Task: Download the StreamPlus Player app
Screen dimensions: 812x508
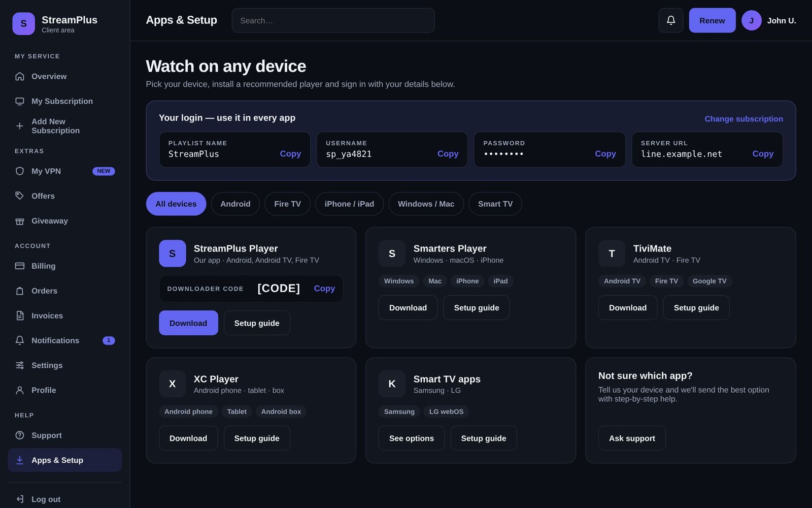Action: [x=188, y=323]
